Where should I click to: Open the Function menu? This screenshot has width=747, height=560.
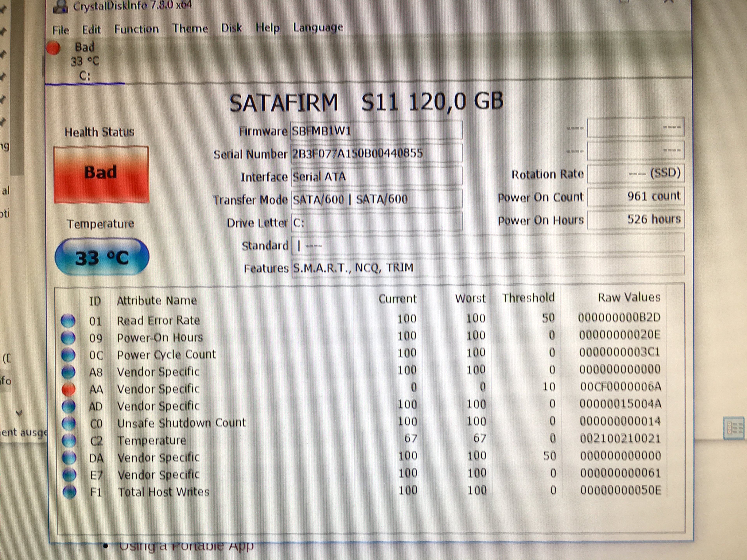(136, 29)
